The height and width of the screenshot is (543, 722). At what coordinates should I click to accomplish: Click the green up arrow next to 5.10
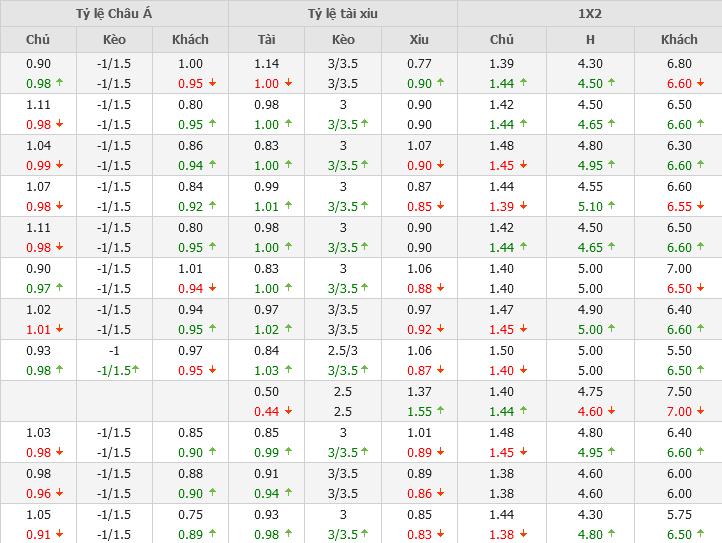tap(612, 206)
